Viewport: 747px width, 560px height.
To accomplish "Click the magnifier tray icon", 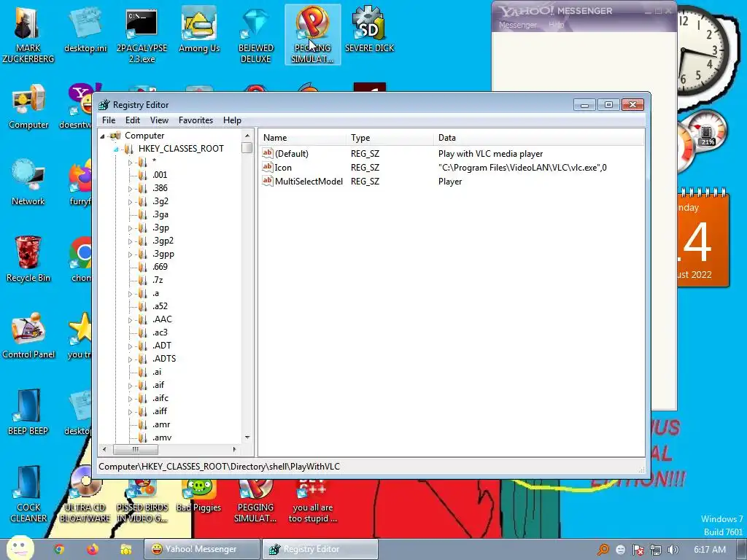I will [x=603, y=550].
